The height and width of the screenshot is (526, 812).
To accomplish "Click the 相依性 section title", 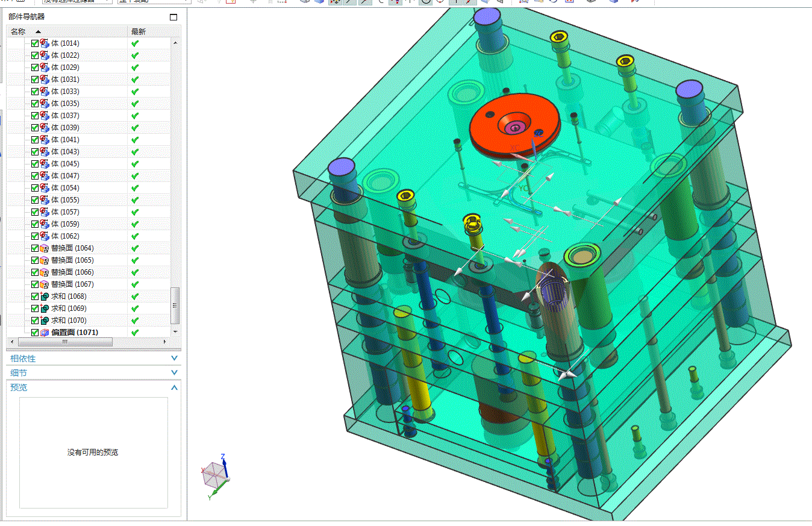I will [23, 358].
